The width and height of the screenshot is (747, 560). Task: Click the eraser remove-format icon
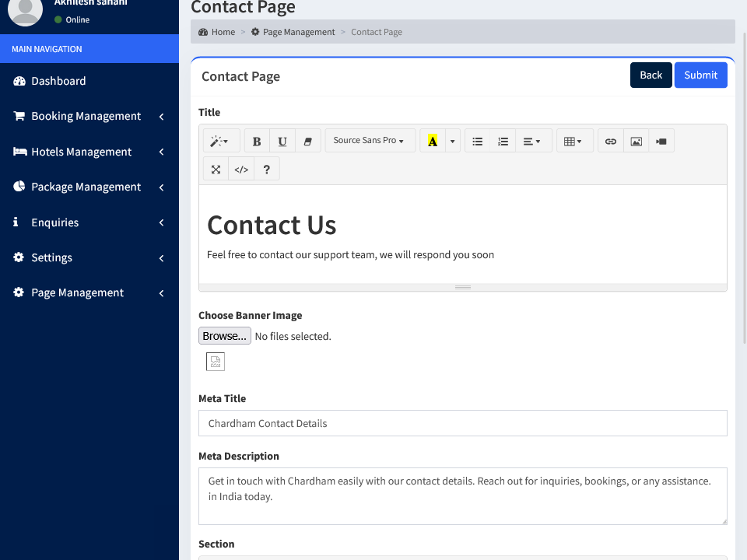click(307, 141)
